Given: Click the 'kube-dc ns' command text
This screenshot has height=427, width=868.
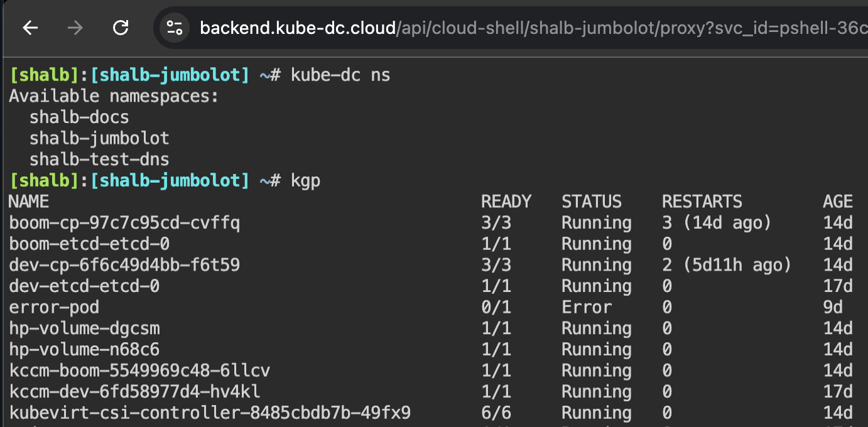Looking at the screenshot, I should [x=340, y=75].
